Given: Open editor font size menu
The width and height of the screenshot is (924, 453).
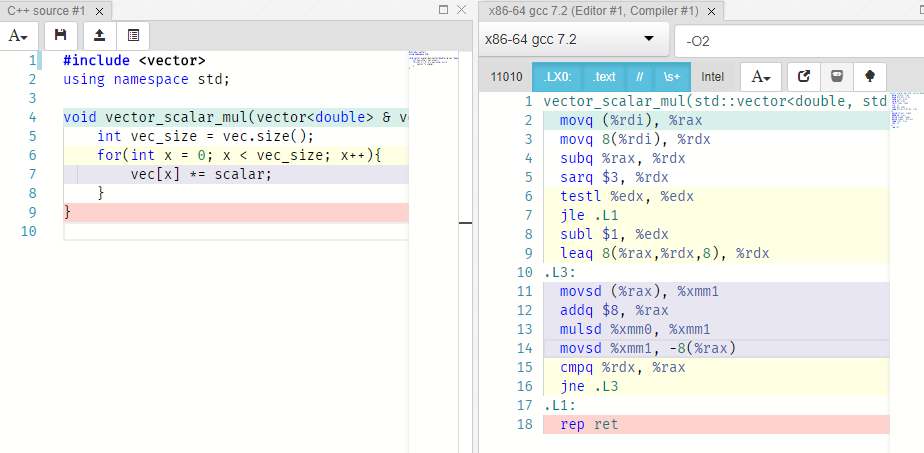Looking at the screenshot, I should click(19, 35).
